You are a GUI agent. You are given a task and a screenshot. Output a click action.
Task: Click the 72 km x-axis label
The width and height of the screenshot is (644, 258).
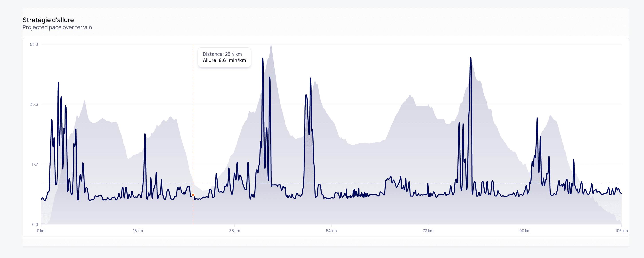(x=428, y=231)
